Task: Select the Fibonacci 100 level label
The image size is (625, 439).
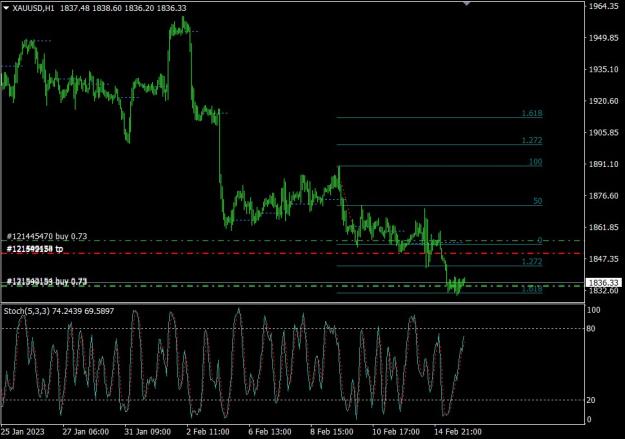Action: (535, 162)
